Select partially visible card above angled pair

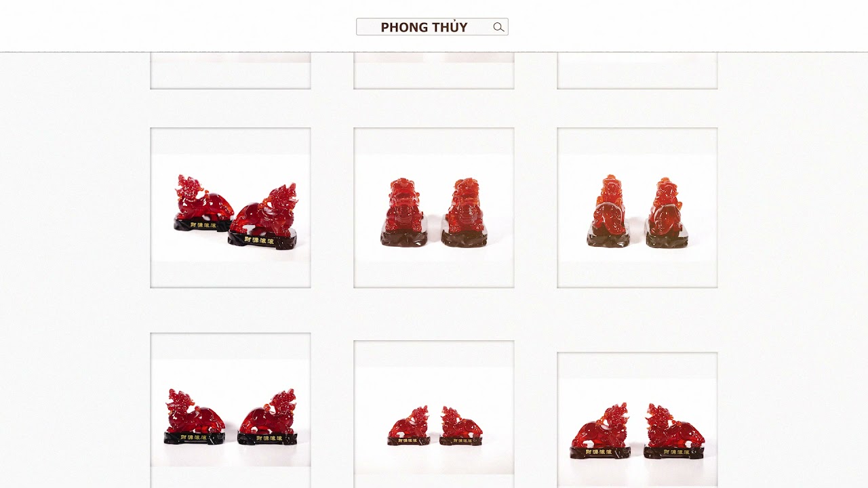[231, 70]
